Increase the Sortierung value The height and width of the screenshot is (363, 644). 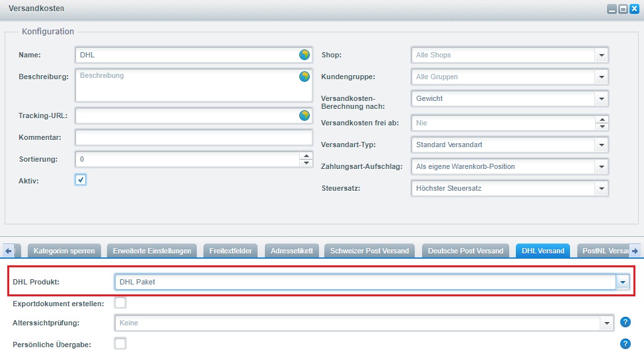pos(306,156)
